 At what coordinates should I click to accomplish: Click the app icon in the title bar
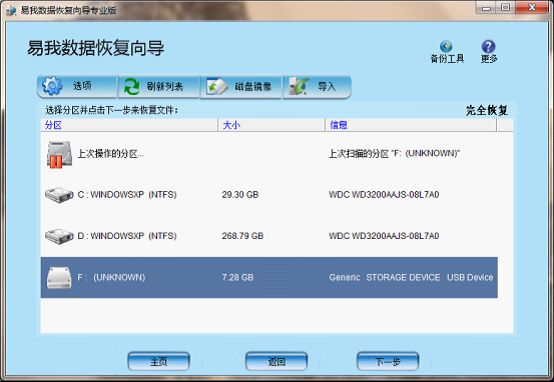pos(12,11)
